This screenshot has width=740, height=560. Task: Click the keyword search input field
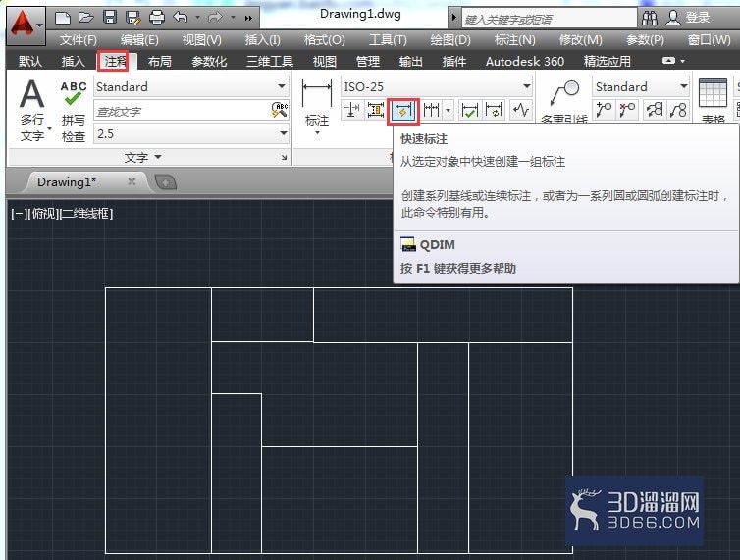click(x=549, y=19)
